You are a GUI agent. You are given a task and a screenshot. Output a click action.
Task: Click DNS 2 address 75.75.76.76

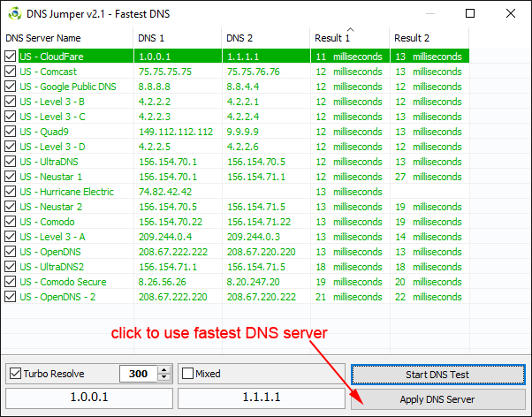[253, 72]
